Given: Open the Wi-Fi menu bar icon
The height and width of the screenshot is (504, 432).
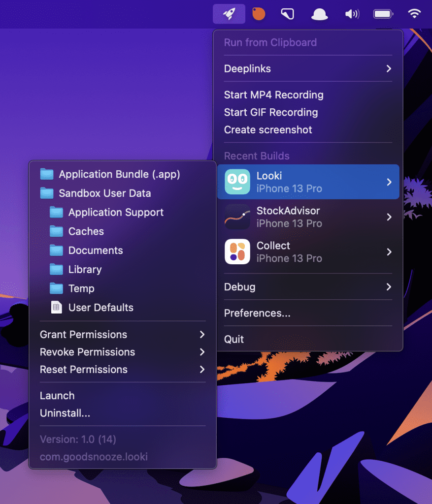Looking at the screenshot, I should pos(414,14).
